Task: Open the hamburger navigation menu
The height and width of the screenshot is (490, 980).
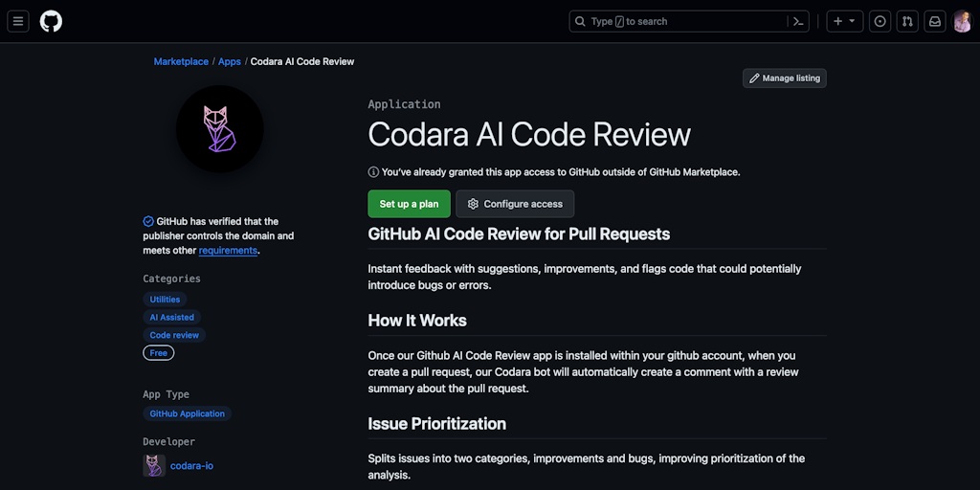Action: (18, 21)
